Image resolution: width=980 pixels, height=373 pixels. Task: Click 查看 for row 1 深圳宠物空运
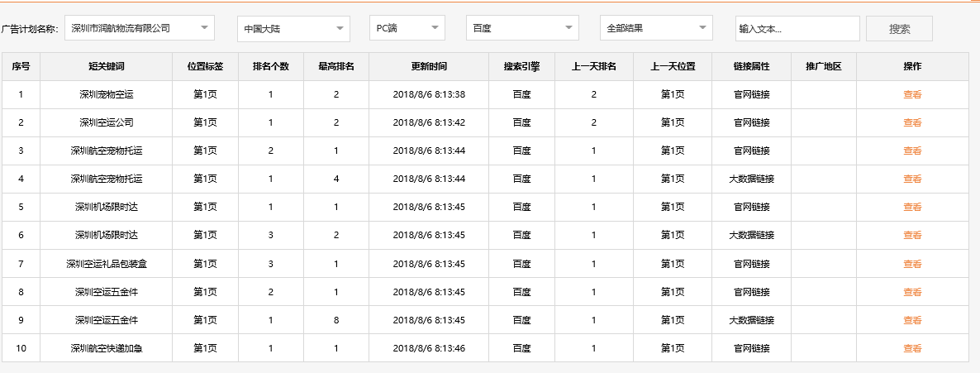pyautogui.click(x=912, y=95)
